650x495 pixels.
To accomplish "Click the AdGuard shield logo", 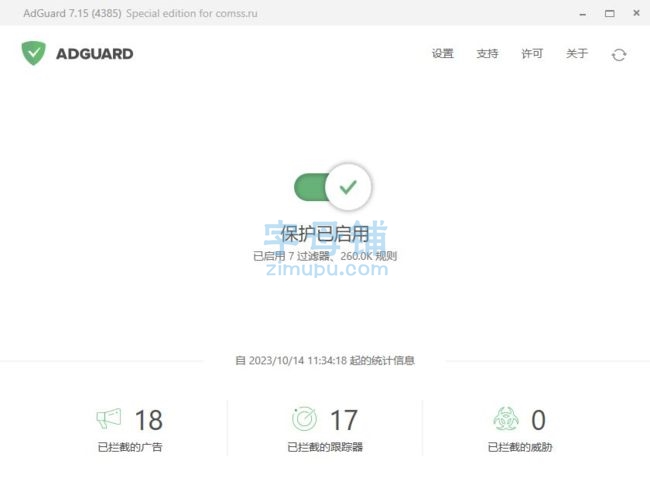I will pyautogui.click(x=34, y=53).
